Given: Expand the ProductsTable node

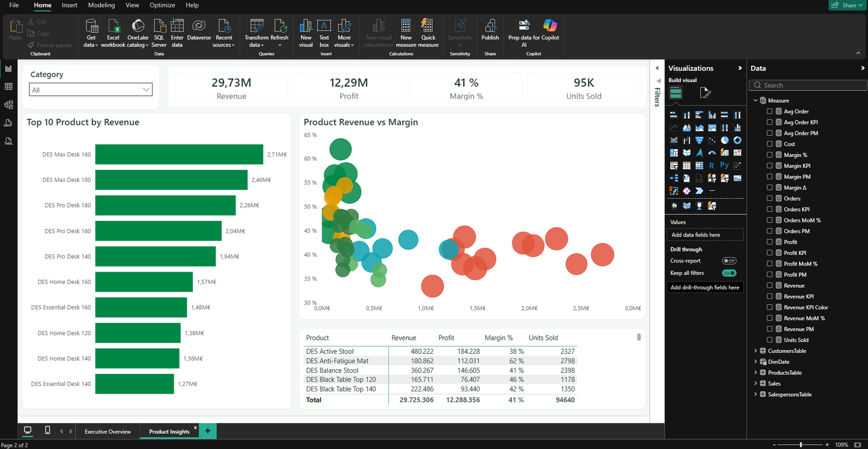Looking at the screenshot, I should tap(755, 372).
